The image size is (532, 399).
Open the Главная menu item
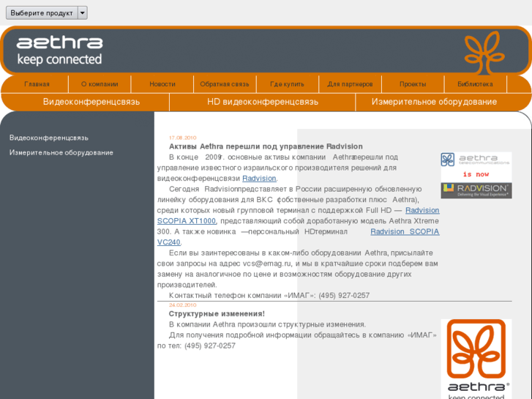tap(37, 84)
